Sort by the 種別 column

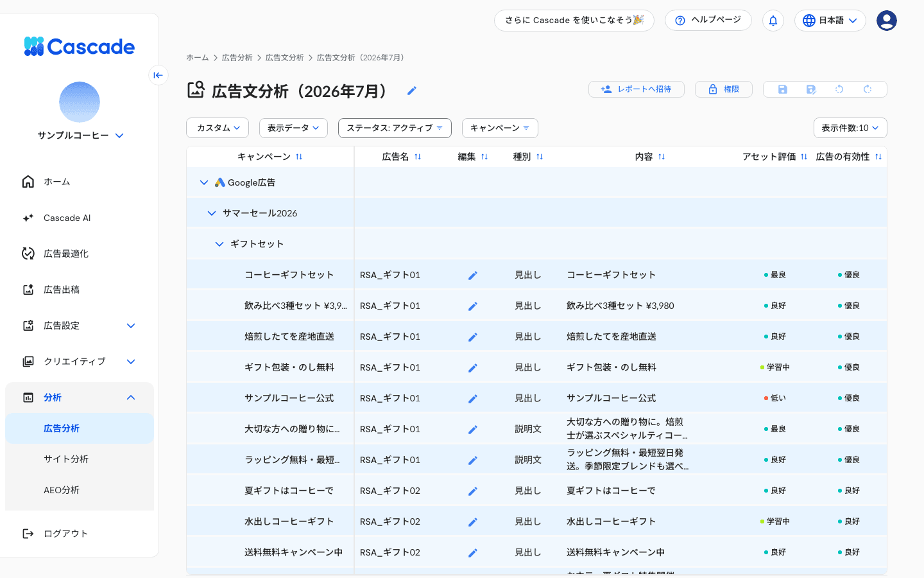click(540, 157)
